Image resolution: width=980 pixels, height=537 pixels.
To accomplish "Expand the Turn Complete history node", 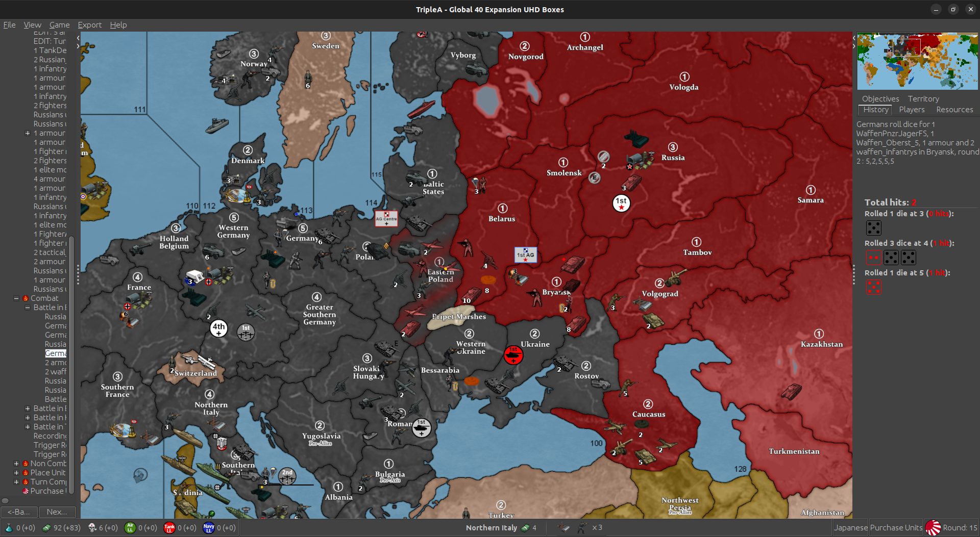I will [x=16, y=482].
